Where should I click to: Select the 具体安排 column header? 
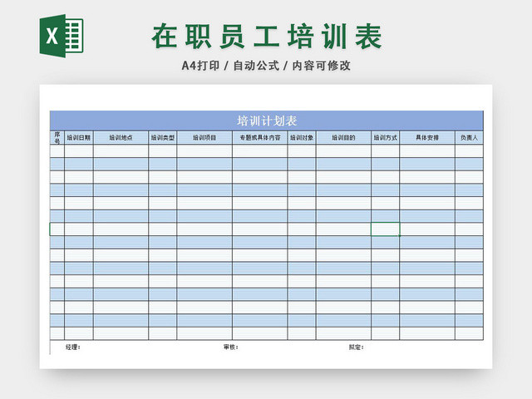point(427,138)
